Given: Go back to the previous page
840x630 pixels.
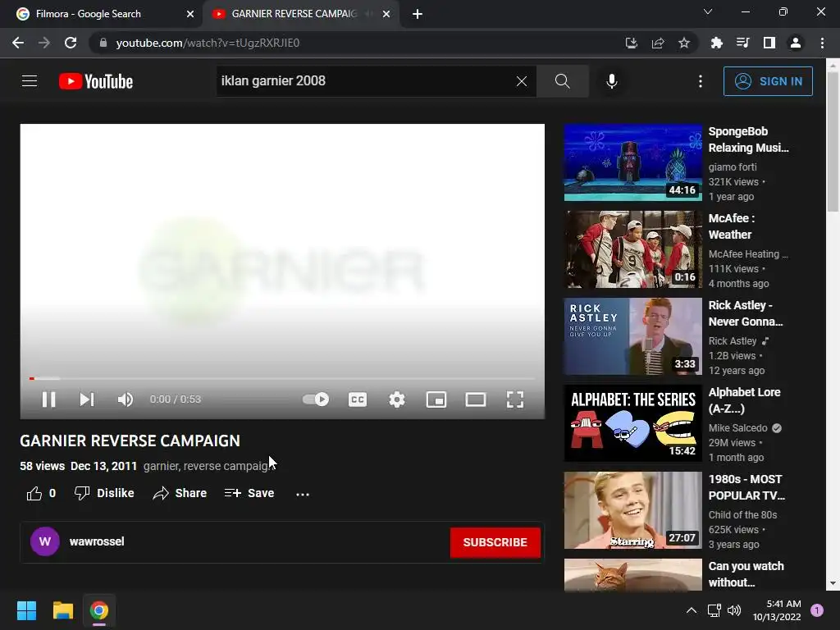Looking at the screenshot, I should click(x=18, y=43).
